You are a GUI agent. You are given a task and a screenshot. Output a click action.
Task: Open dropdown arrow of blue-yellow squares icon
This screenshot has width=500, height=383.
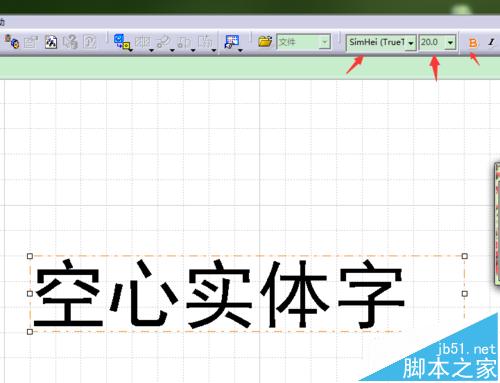131,50
